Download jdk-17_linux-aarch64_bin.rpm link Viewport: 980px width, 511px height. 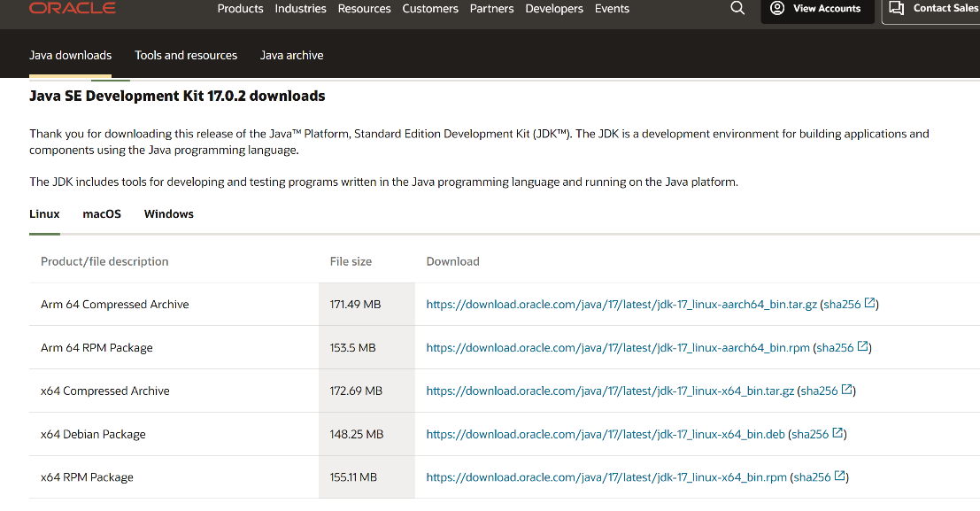coord(618,348)
